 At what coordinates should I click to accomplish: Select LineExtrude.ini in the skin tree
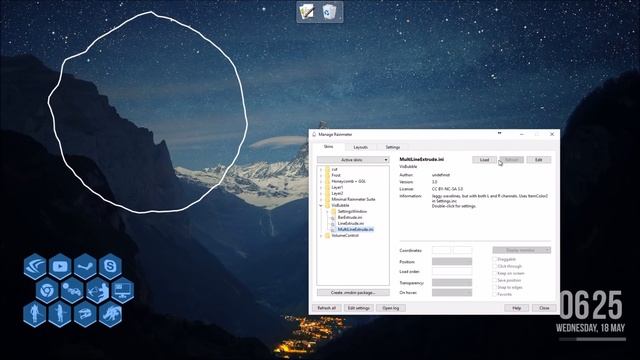click(351, 224)
